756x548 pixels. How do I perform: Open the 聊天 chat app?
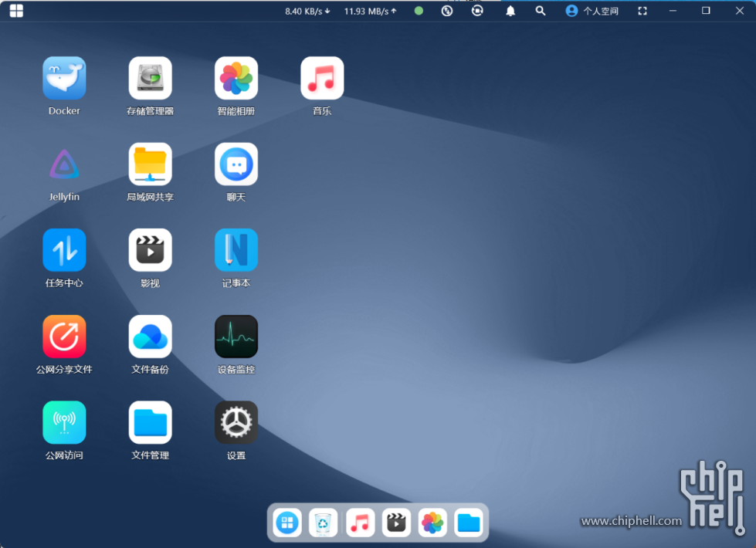(x=236, y=164)
